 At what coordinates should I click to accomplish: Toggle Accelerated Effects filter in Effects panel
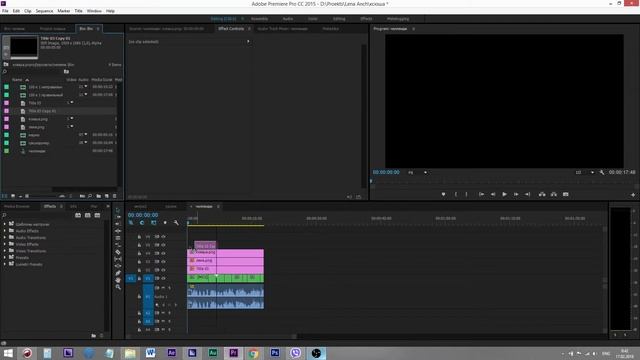pos(78,215)
